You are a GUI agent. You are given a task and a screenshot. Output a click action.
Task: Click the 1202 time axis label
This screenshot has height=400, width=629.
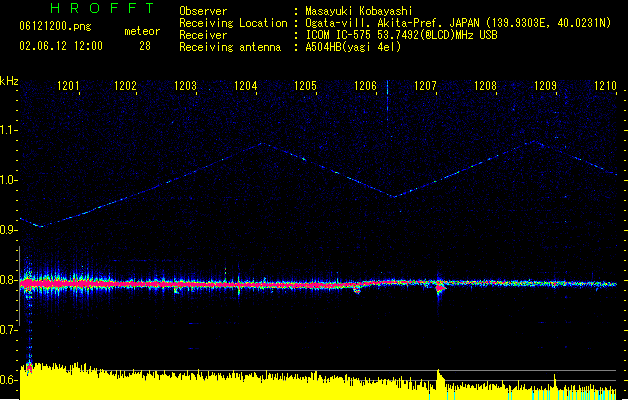[125, 86]
